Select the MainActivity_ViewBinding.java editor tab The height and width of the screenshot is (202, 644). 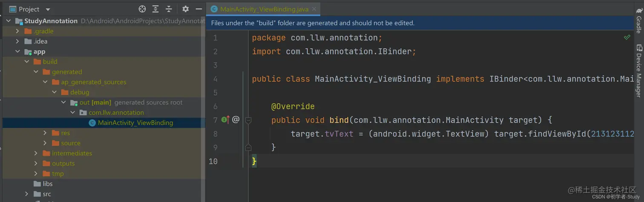pyautogui.click(x=263, y=9)
